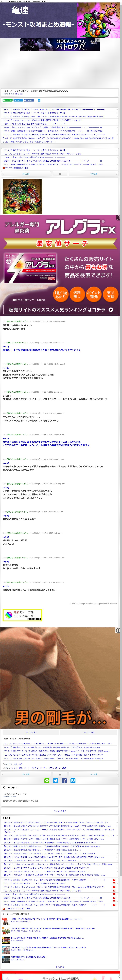Click the 支払方法 orange circle
This screenshot has width=122, height=980.
[x=111, y=294]
